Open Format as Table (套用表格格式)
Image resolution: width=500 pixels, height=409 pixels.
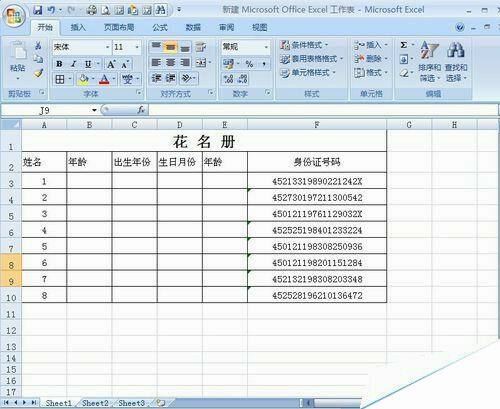(x=311, y=59)
